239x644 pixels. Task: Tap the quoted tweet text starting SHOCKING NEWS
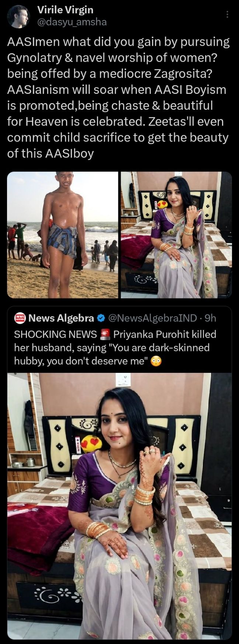[x=115, y=348]
